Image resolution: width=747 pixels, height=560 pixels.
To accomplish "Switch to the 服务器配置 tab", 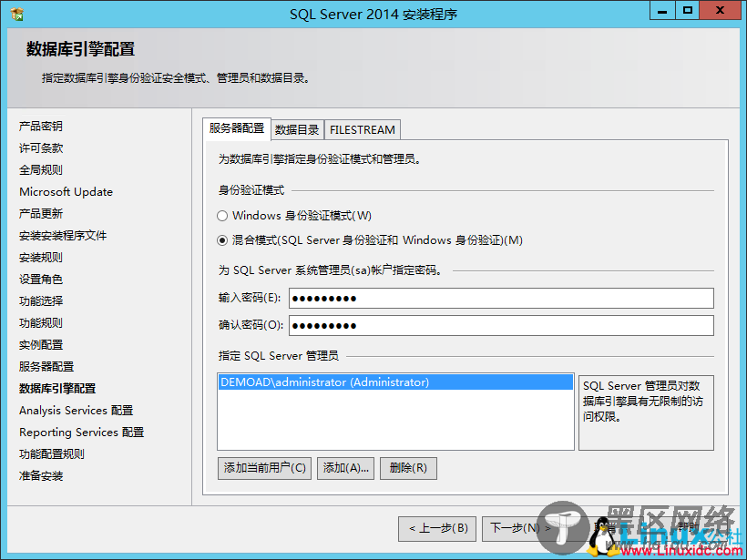I will point(237,128).
